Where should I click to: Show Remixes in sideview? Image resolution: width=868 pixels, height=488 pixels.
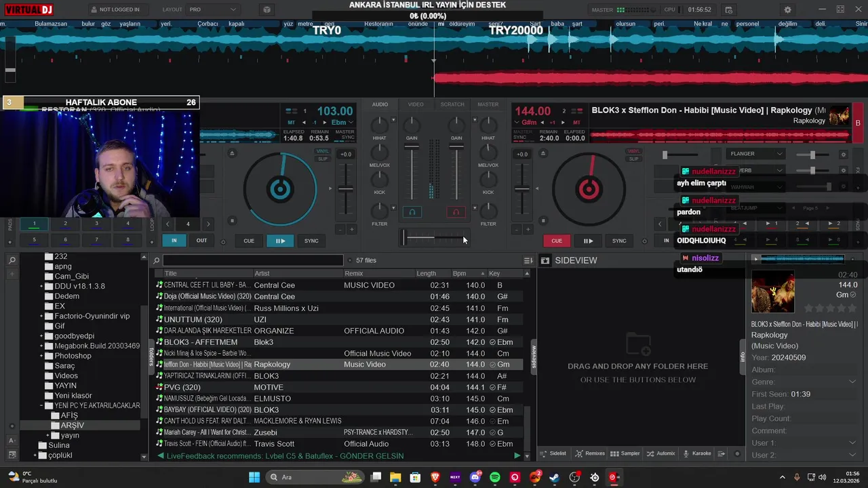pos(590,453)
